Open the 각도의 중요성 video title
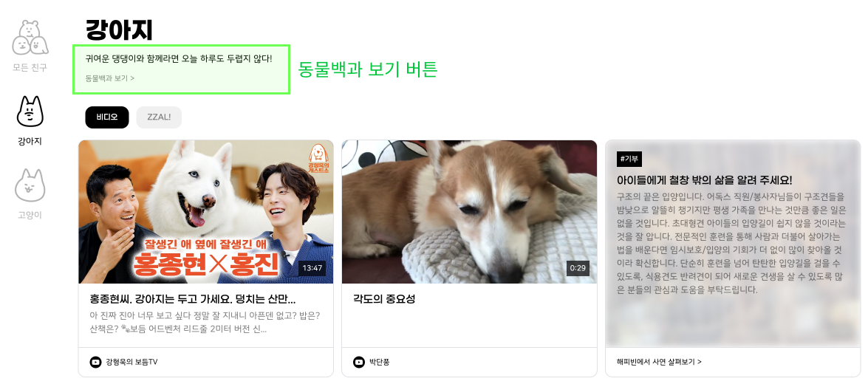This screenshot has width=868, height=384. [x=384, y=299]
